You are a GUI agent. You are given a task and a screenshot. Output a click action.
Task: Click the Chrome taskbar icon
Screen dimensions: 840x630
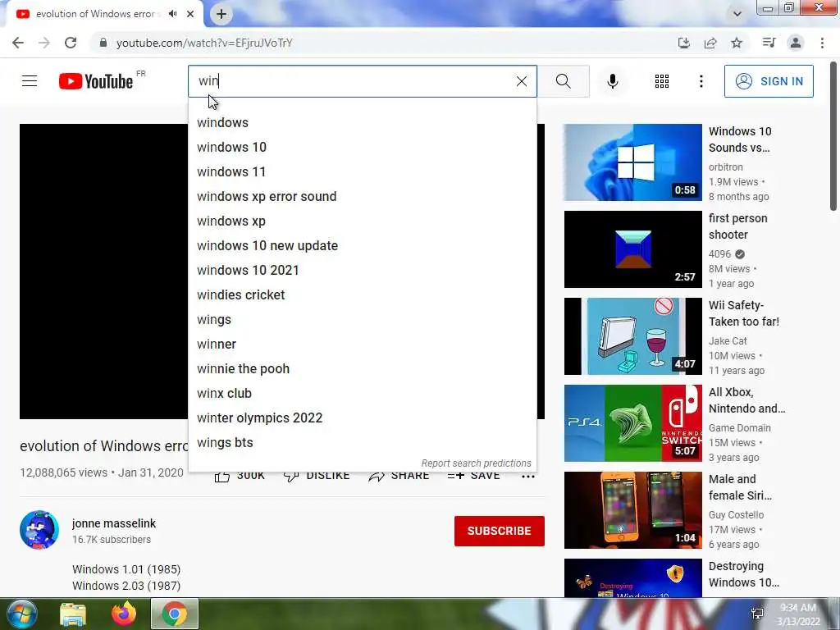tap(175, 614)
